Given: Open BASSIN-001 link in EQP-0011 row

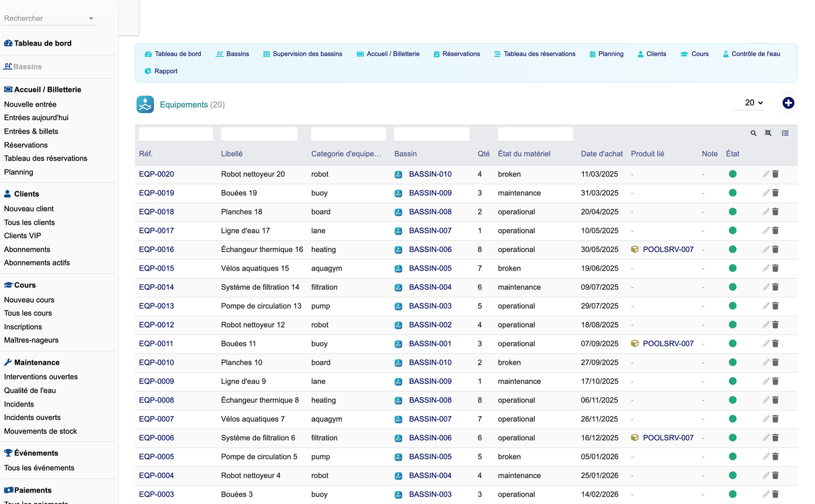Looking at the screenshot, I should pos(430,343).
